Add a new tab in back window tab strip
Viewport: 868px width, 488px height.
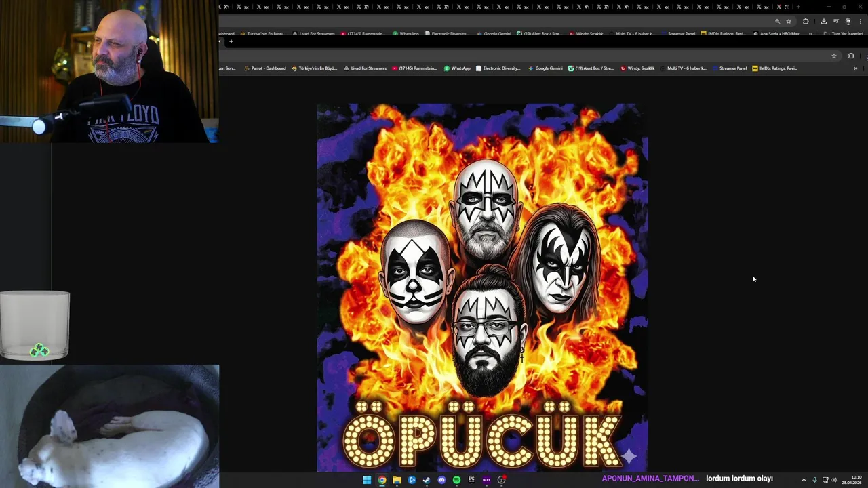(798, 7)
